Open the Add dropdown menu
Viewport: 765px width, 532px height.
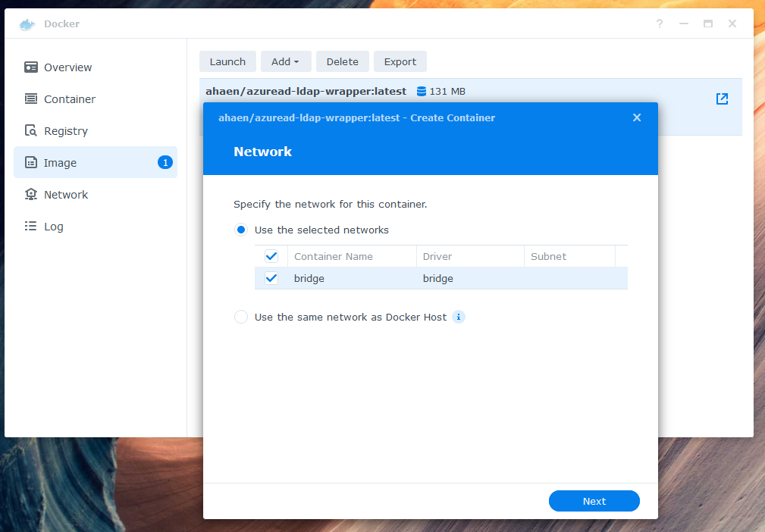[x=285, y=61]
